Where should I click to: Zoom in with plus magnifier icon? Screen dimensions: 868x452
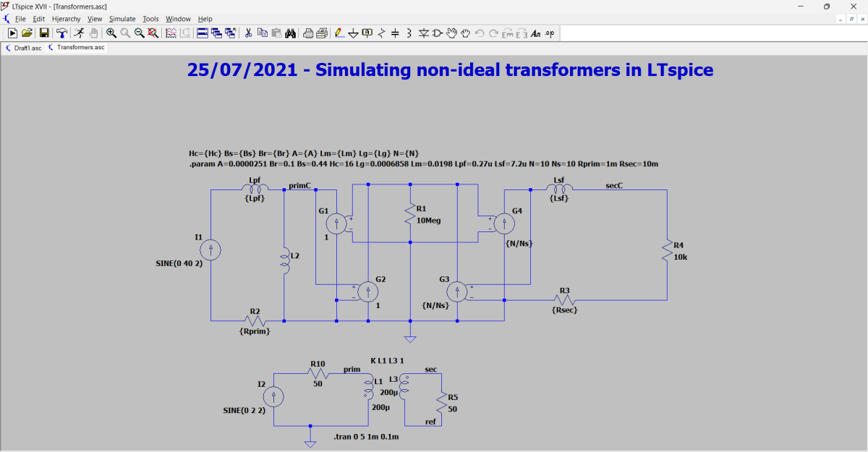point(111,33)
